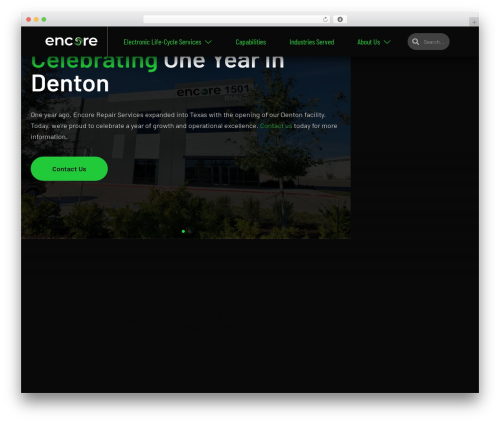Select the first green carousel dot
Viewport: 500px width, 423px height.
click(x=183, y=231)
